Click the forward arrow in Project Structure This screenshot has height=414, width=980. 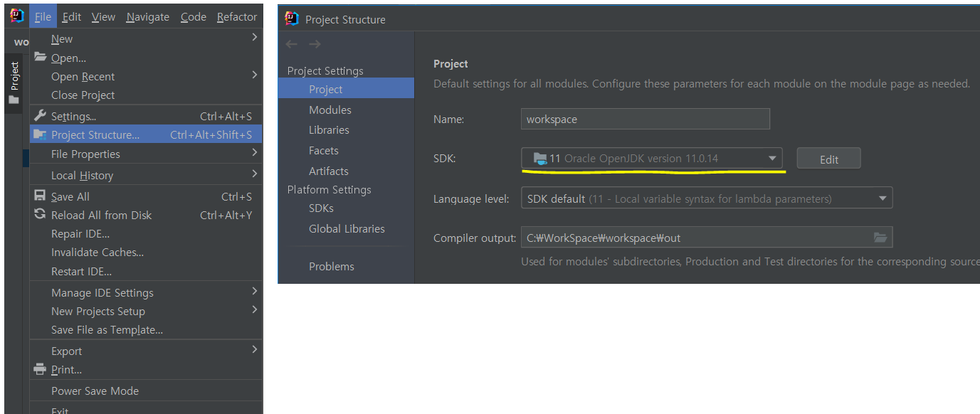(x=315, y=44)
